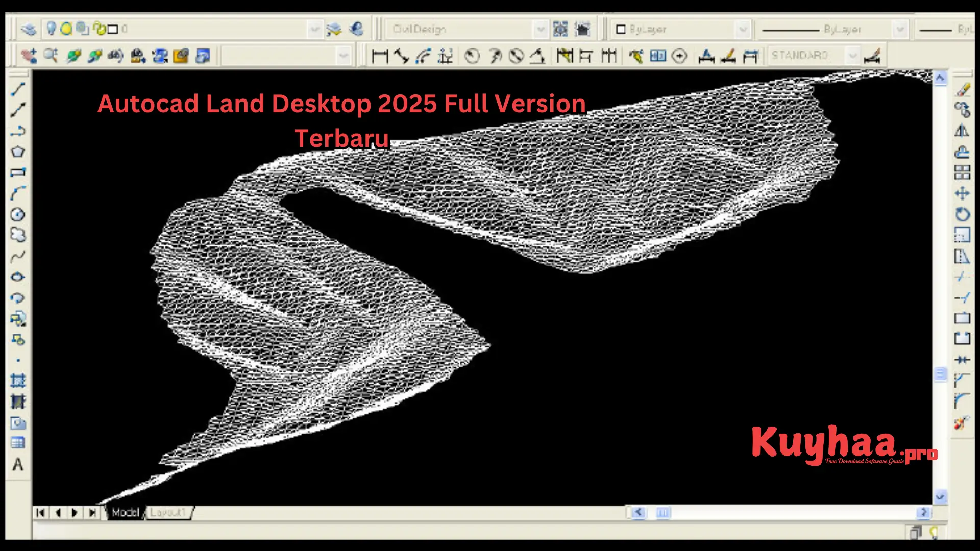Expand the STANDARD dimension style dropdown
Image resolution: width=980 pixels, height=551 pixels.
tap(854, 55)
